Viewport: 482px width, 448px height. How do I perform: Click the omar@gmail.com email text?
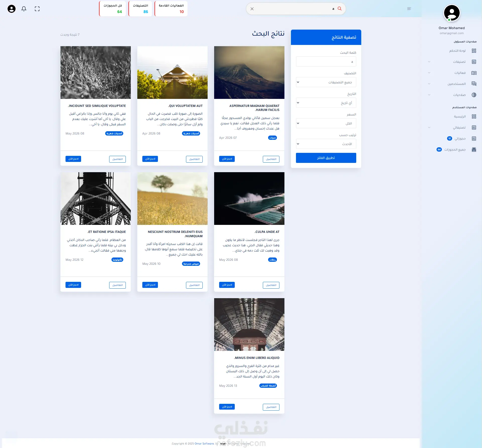[x=452, y=33]
